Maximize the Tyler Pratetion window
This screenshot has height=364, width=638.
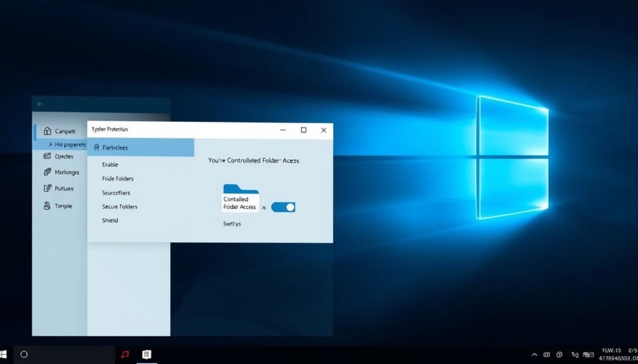[x=303, y=130]
